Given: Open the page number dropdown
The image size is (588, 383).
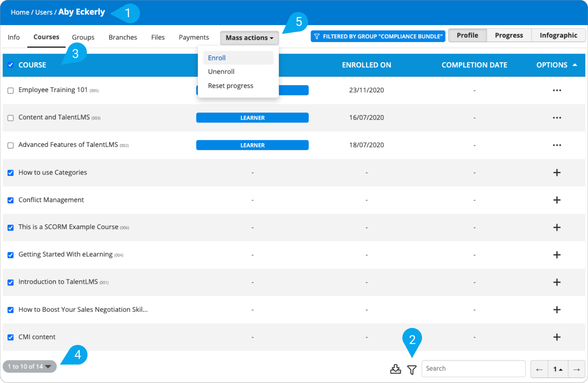Looking at the screenshot, I should (558, 369).
